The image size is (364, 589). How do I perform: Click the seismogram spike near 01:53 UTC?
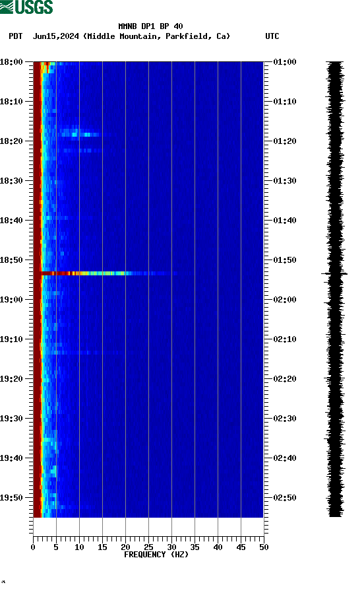coord(334,274)
